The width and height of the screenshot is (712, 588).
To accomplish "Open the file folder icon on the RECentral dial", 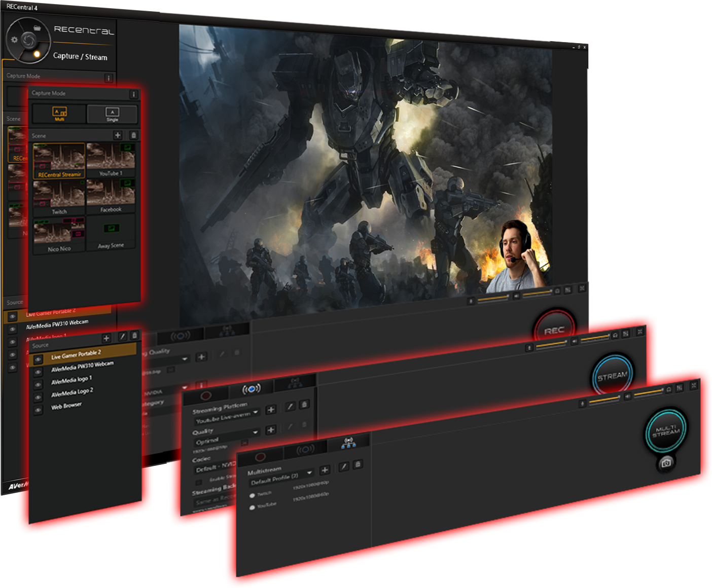I will click(x=37, y=27).
